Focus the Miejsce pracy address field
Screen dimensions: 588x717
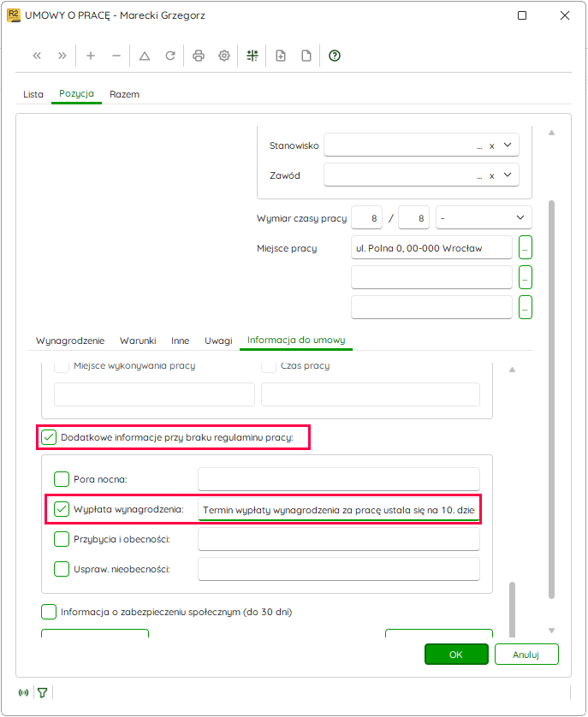(x=431, y=247)
